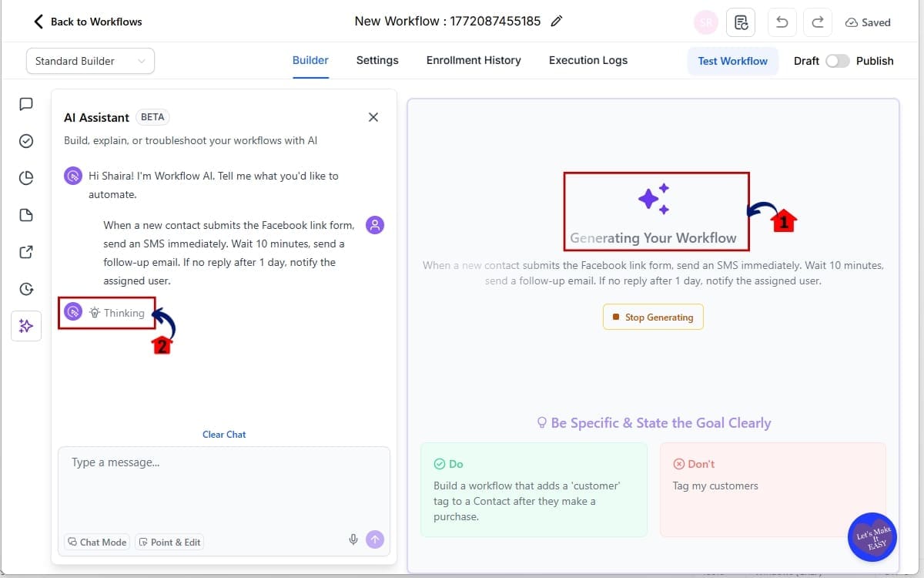
Task: Open the Standard Builder dropdown
Action: click(x=89, y=60)
